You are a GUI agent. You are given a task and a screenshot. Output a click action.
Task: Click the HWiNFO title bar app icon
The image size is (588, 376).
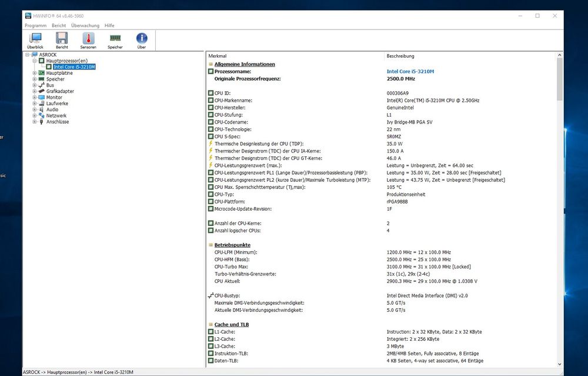[28, 16]
